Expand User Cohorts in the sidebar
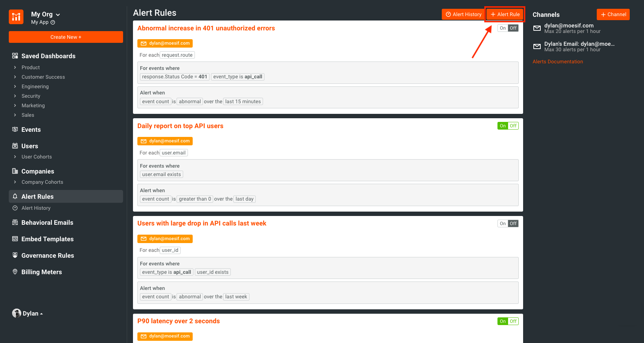 pos(15,157)
